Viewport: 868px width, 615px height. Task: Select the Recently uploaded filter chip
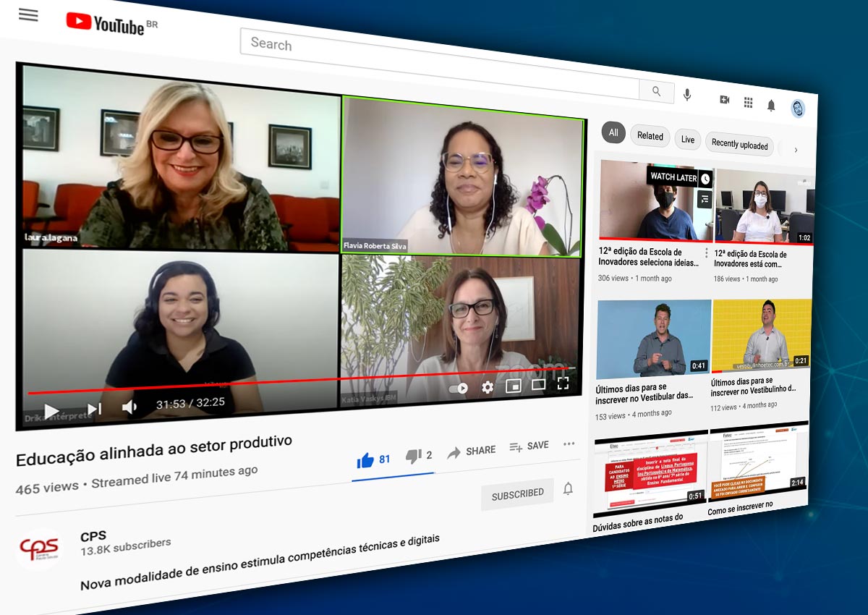(739, 144)
